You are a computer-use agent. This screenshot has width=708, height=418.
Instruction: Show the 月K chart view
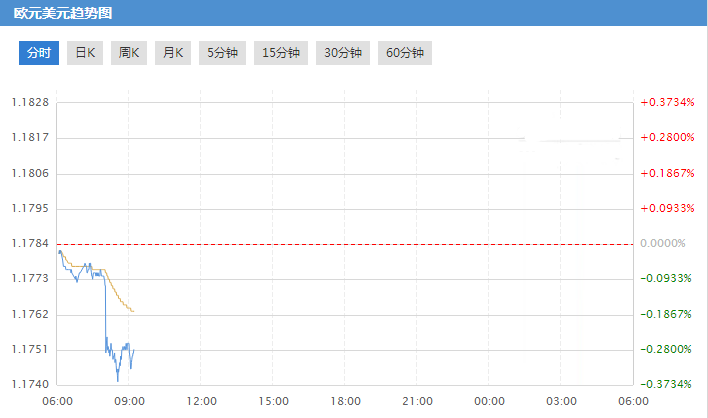click(173, 53)
